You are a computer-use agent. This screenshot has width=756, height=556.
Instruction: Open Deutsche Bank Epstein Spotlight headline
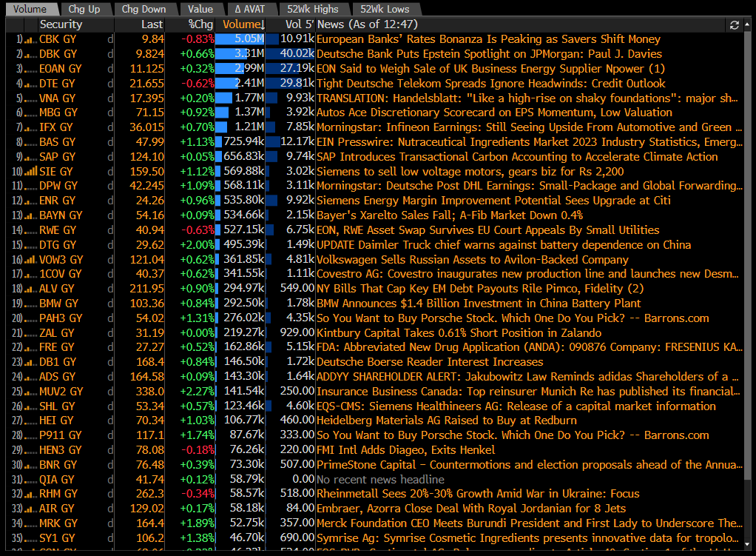pyautogui.click(x=490, y=54)
